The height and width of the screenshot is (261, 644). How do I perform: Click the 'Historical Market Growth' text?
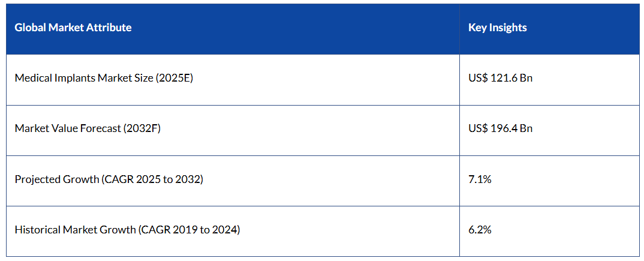pos(75,229)
